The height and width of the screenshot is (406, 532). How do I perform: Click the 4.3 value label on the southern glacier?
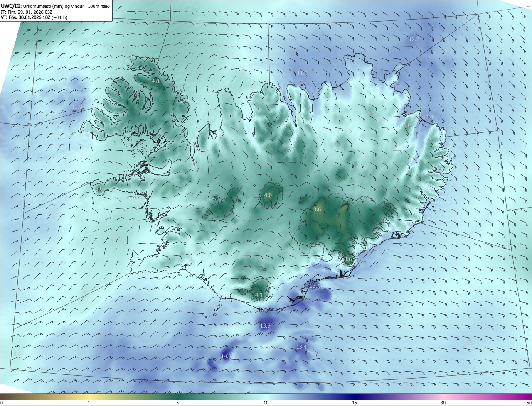(259, 295)
